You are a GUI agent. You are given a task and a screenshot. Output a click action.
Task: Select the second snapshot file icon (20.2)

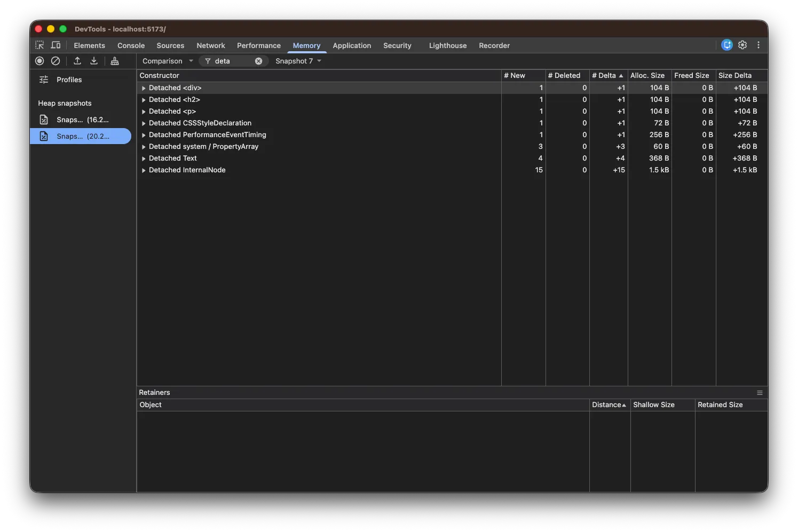point(44,137)
